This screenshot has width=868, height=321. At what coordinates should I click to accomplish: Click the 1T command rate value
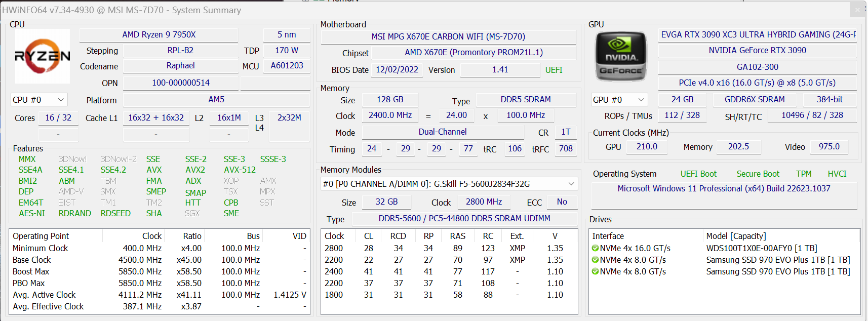pos(566,132)
